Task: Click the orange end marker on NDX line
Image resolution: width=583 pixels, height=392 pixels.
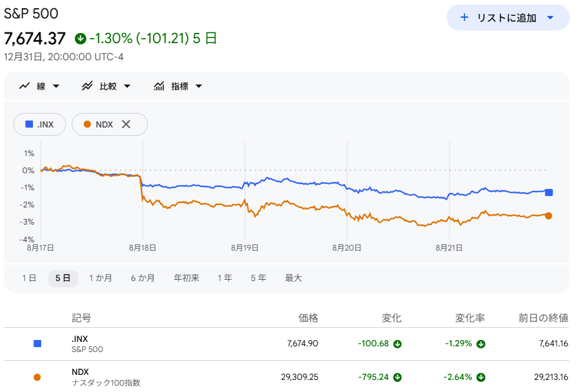Action: click(548, 216)
